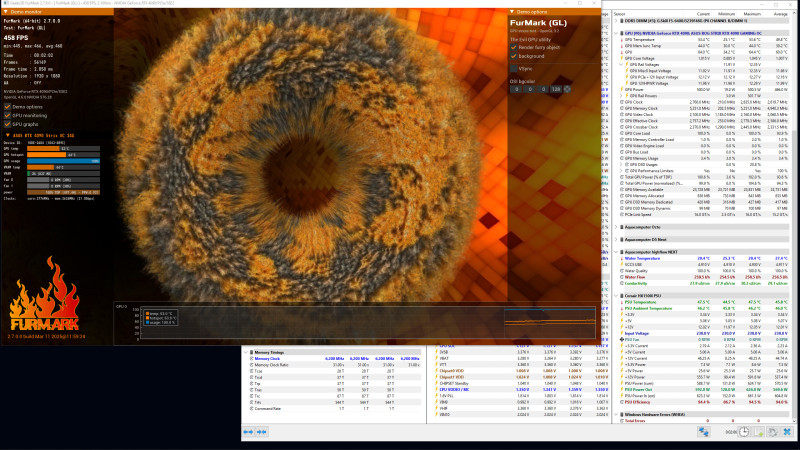Click lightning icon beside GPU Power

(x=622, y=89)
